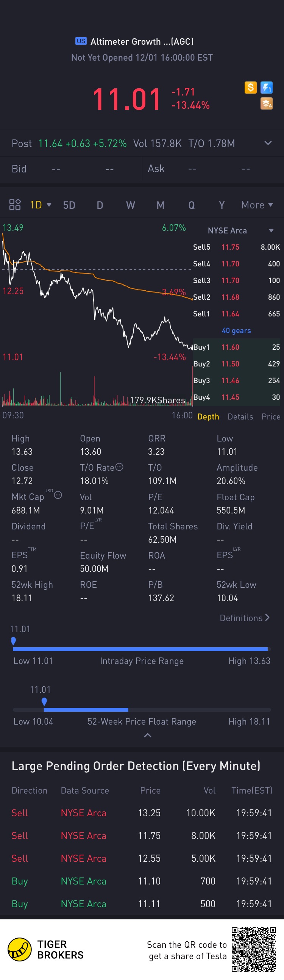Screen dimensions: 284x980
Task: Switch chart to M monthly timeframe
Action: [161, 205]
